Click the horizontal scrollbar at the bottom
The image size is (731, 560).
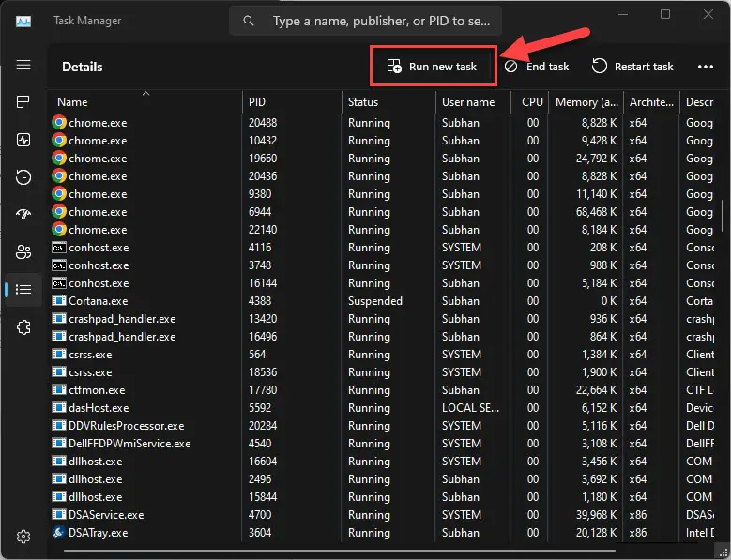340,551
